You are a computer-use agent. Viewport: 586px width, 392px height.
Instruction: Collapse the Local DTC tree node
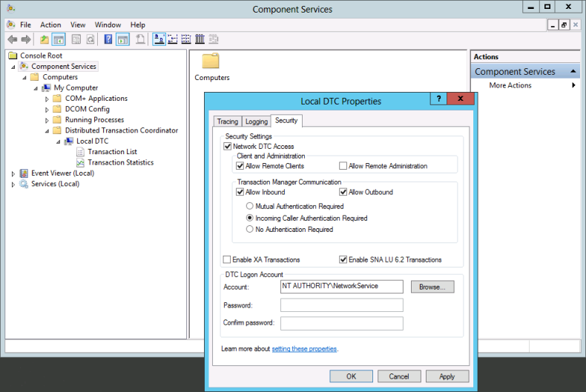(58, 141)
